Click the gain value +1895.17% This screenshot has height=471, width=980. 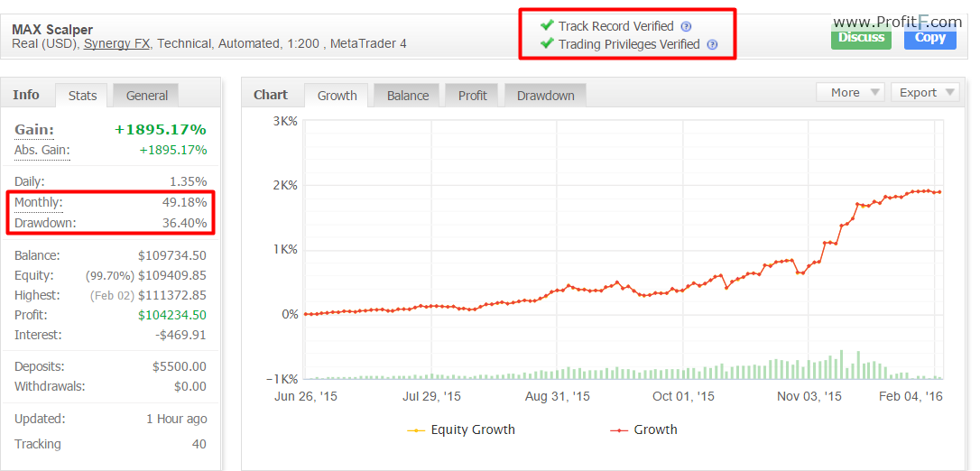161,130
